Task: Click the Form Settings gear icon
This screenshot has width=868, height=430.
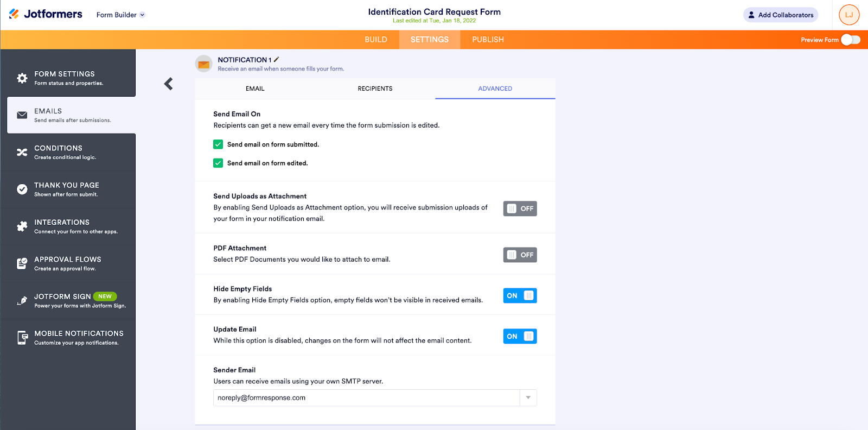Action: click(22, 78)
